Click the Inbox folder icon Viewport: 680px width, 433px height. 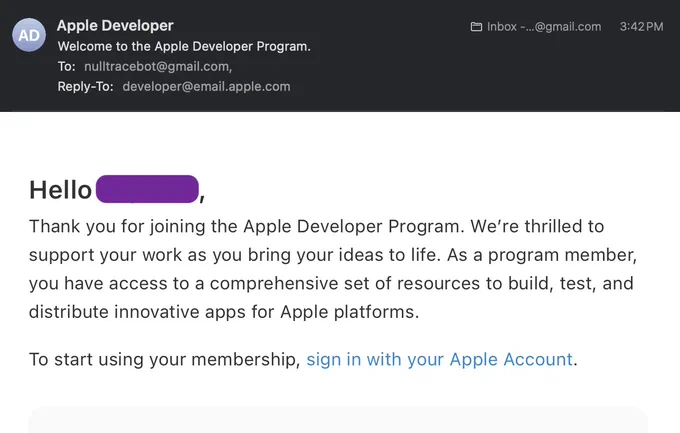tap(476, 27)
